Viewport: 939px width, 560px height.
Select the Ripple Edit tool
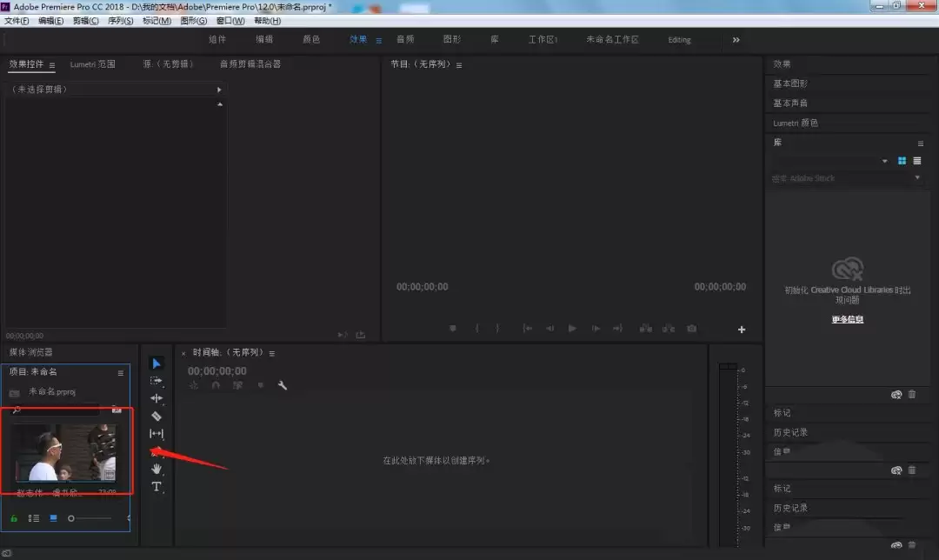156,398
